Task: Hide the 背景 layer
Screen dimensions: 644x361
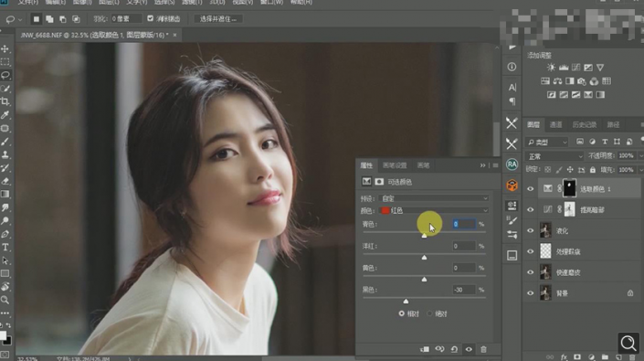Action: pyautogui.click(x=530, y=293)
